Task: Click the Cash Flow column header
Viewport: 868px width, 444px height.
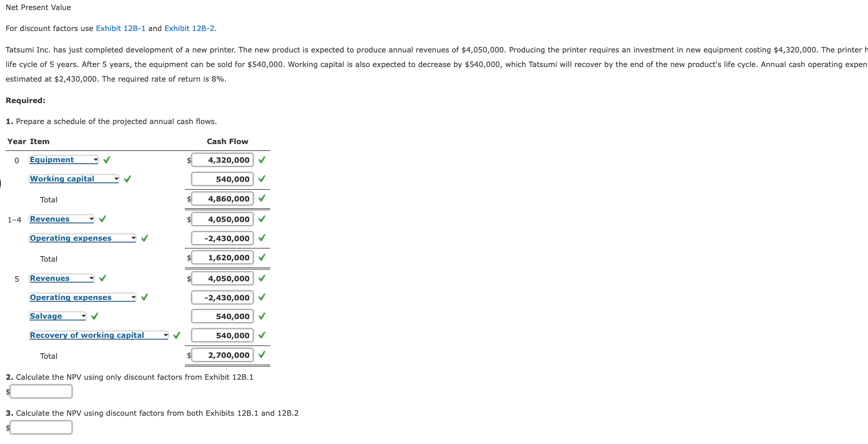Action: (227, 141)
